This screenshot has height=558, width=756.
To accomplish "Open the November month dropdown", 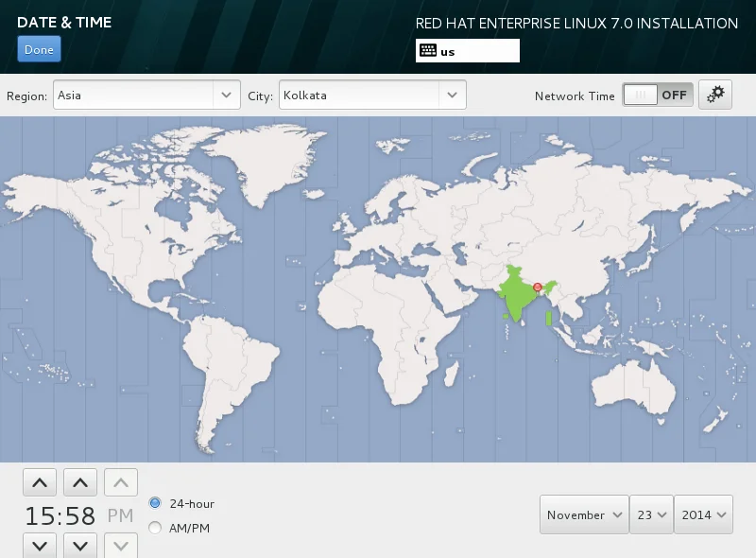I will point(584,514).
